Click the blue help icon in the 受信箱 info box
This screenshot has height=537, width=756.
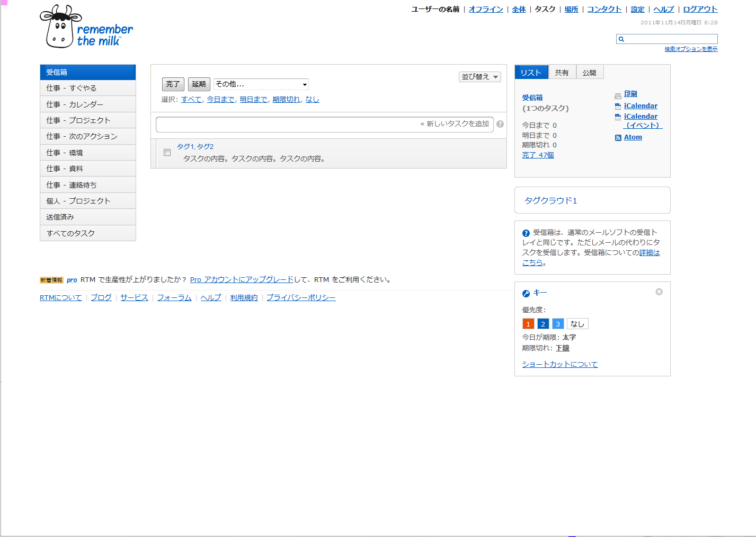pos(526,233)
